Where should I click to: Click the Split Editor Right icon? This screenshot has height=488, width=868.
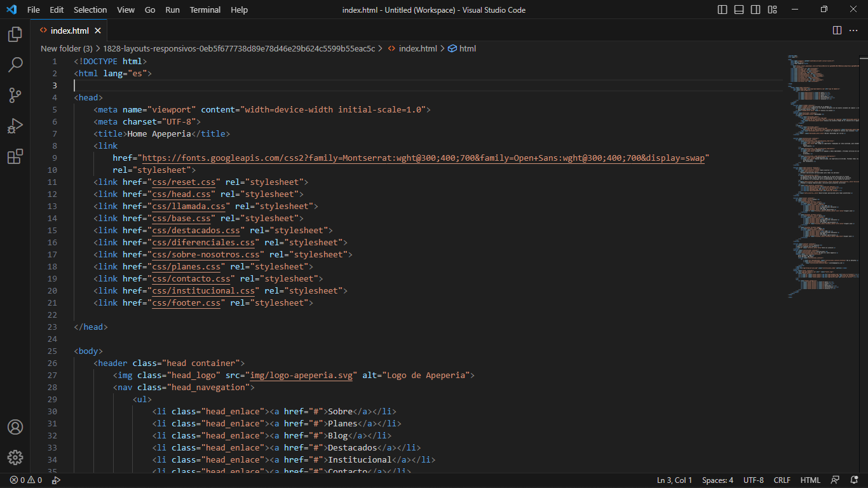pyautogui.click(x=837, y=30)
